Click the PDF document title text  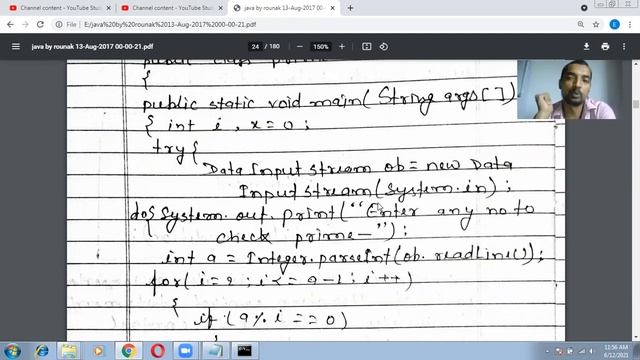92,47
